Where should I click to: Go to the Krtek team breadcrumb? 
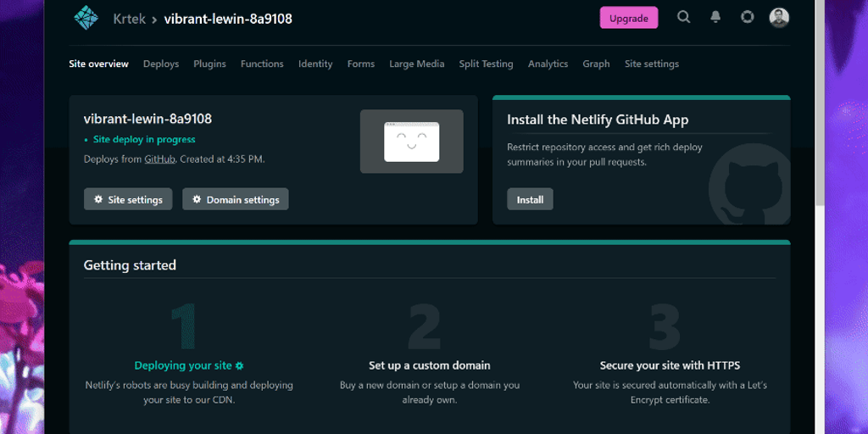pyautogui.click(x=130, y=19)
